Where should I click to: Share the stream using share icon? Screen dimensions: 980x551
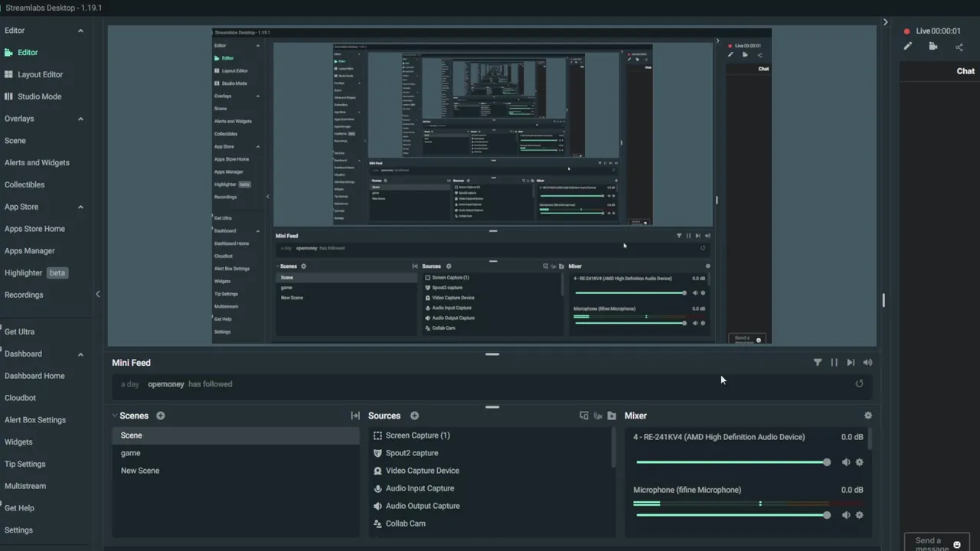click(959, 47)
